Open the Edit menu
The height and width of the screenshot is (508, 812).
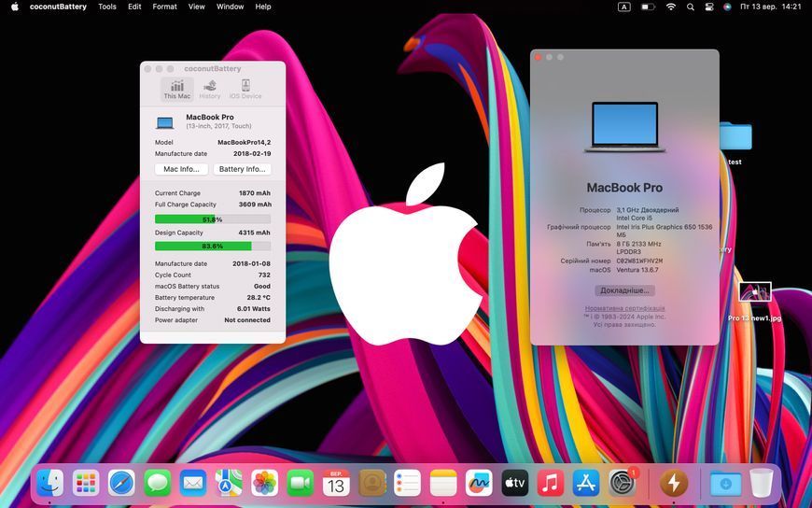pyautogui.click(x=134, y=7)
